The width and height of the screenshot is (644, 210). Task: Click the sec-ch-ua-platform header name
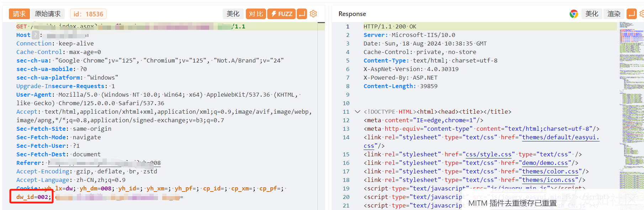tap(48, 77)
